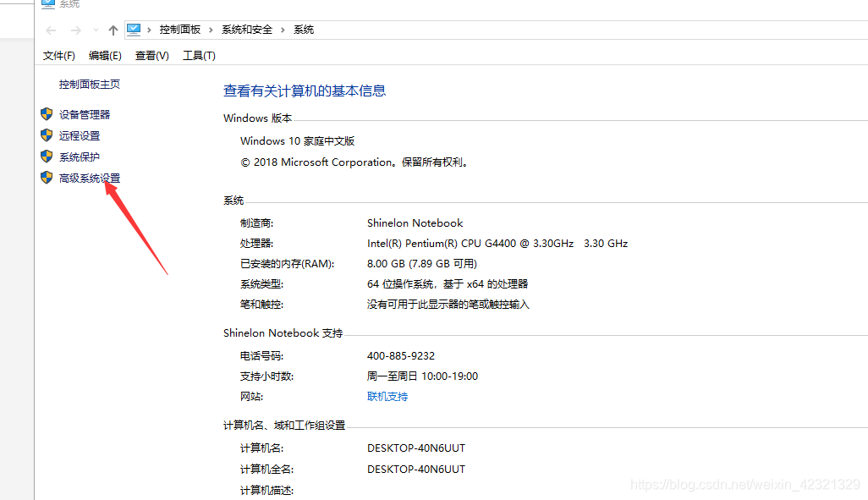Viewport: 868px width, 500px height.
Task: Click phone number 400-885-9232
Action: click(401, 356)
